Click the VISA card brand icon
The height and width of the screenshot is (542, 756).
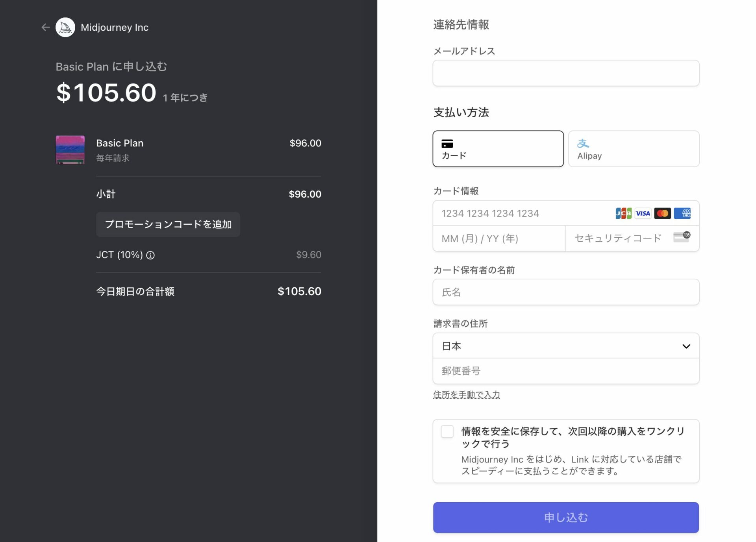point(643,213)
